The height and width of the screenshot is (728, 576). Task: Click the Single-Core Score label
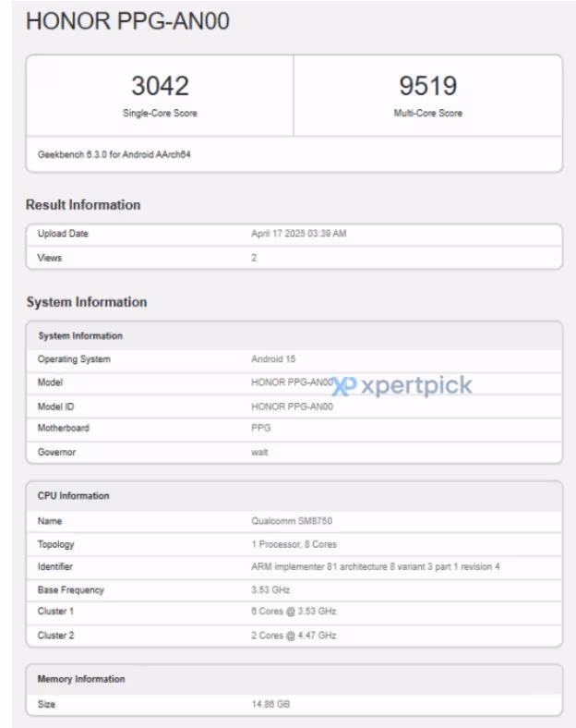160,113
